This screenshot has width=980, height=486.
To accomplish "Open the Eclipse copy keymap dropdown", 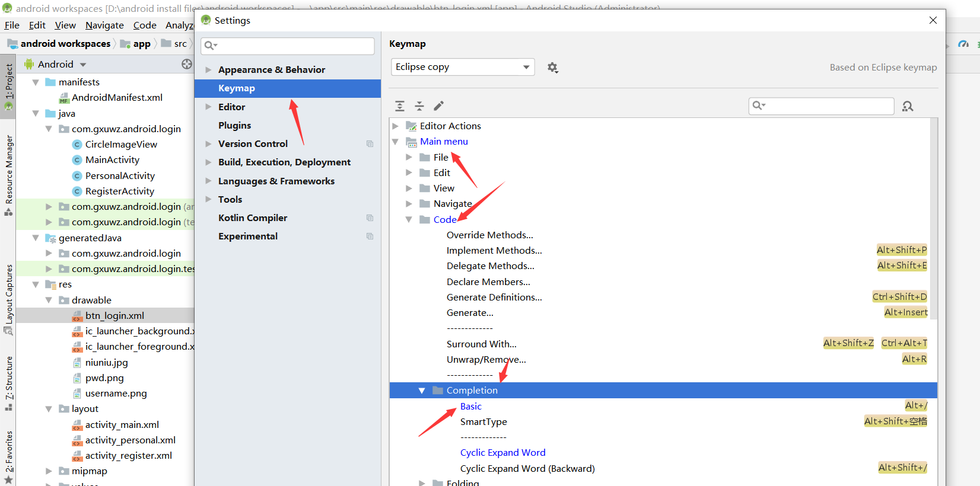I will [463, 67].
